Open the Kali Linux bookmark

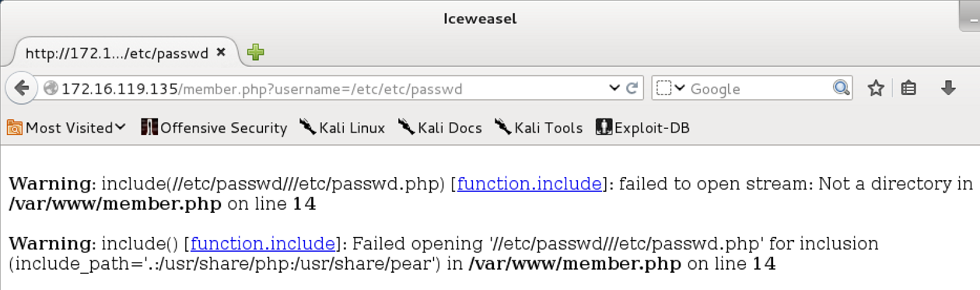coord(342,128)
